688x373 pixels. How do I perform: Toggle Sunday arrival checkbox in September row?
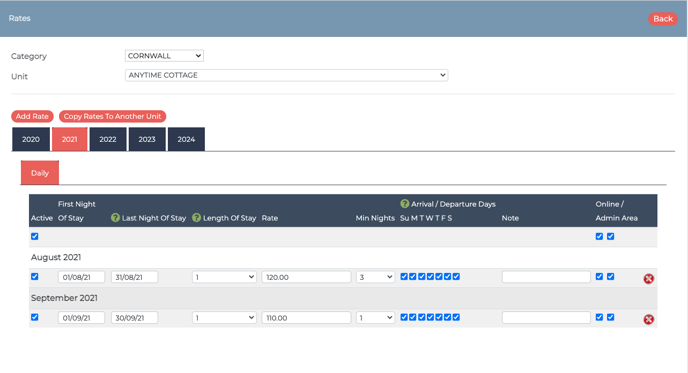coord(404,317)
